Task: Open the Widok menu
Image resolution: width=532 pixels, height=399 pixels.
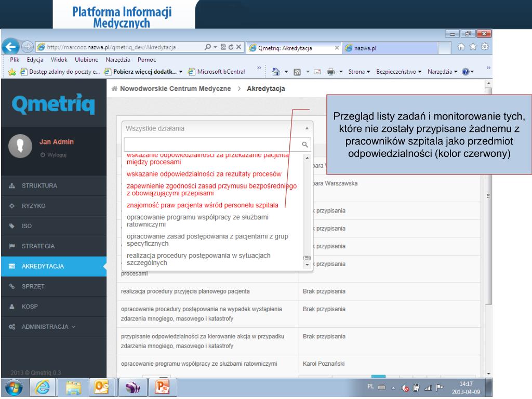Action: (x=59, y=60)
